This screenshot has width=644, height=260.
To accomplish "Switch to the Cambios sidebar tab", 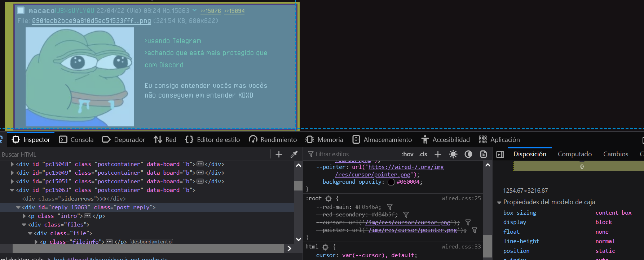I will coord(616,154).
